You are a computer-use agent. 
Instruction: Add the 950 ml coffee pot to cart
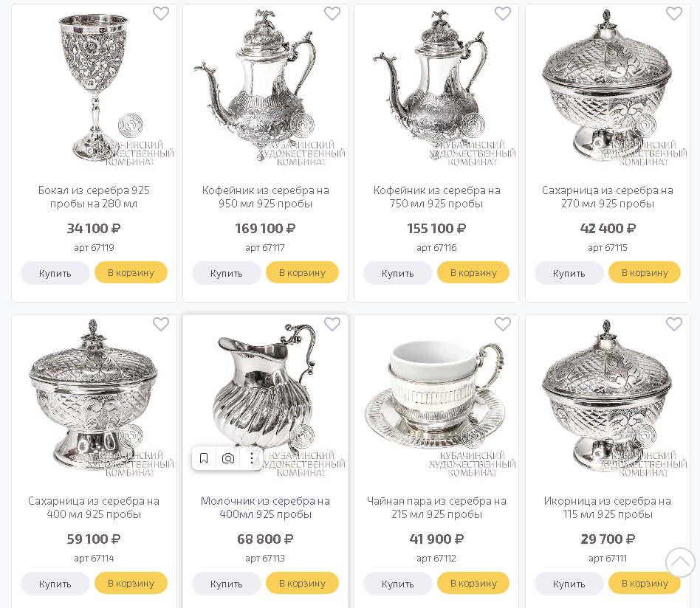point(302,272)
